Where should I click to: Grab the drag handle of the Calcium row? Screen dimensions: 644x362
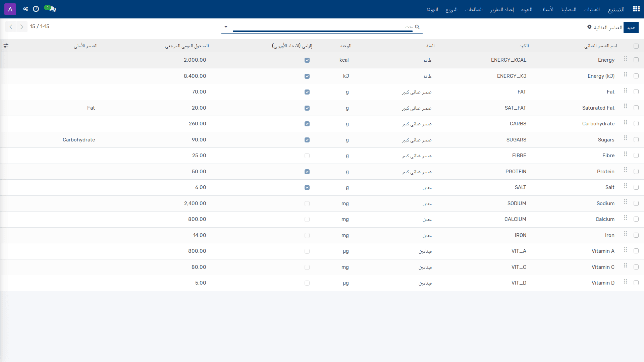(x=626, y=218)
